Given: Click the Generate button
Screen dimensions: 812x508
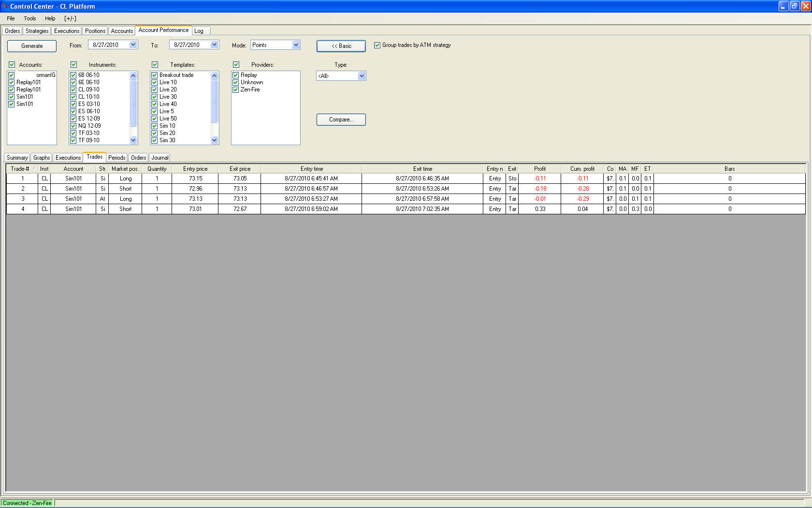Looking at the screenshot, I should (32, 46).
